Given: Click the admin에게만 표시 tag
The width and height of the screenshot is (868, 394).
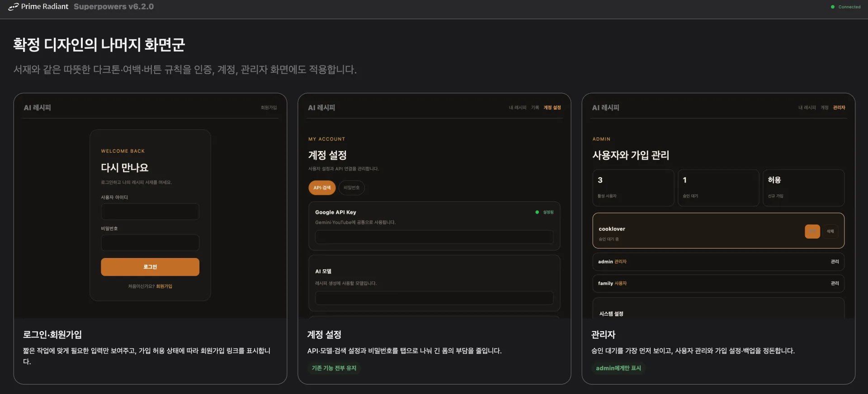Looking at the screenshot, I should pos(618,368).
